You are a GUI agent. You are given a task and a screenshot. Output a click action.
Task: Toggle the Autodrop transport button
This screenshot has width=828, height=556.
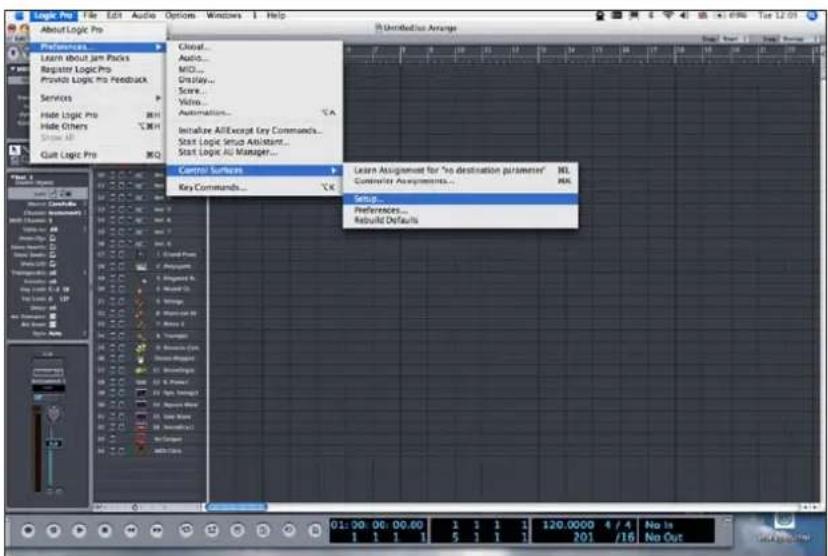pyautogui.click(x=212, y=530)
